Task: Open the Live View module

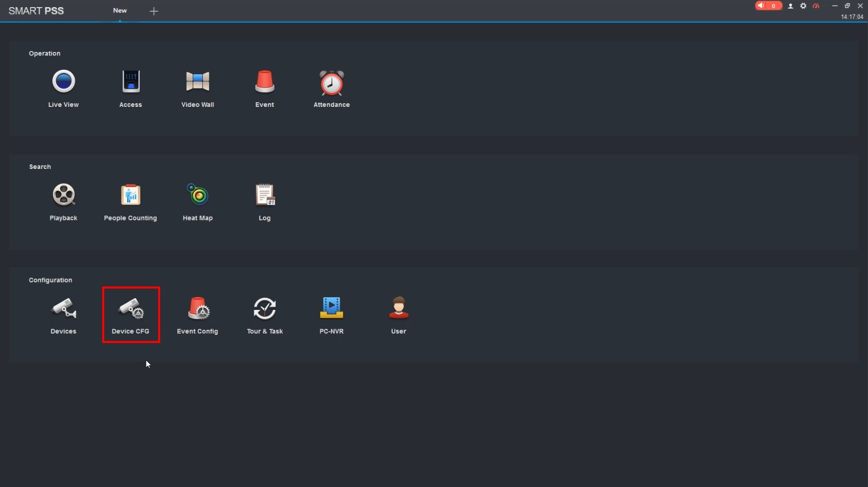Action: tap(64, 82)
